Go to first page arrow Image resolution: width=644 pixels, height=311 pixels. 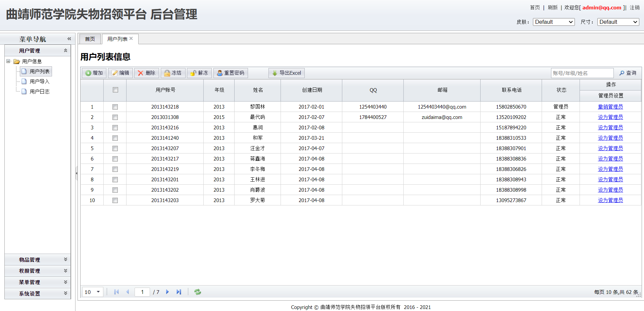[116, 292]
